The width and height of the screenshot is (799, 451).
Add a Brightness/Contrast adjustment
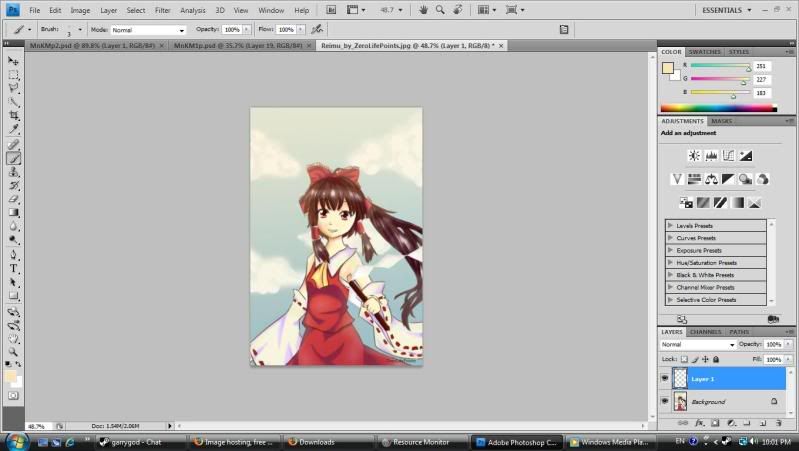click(694, 156)
